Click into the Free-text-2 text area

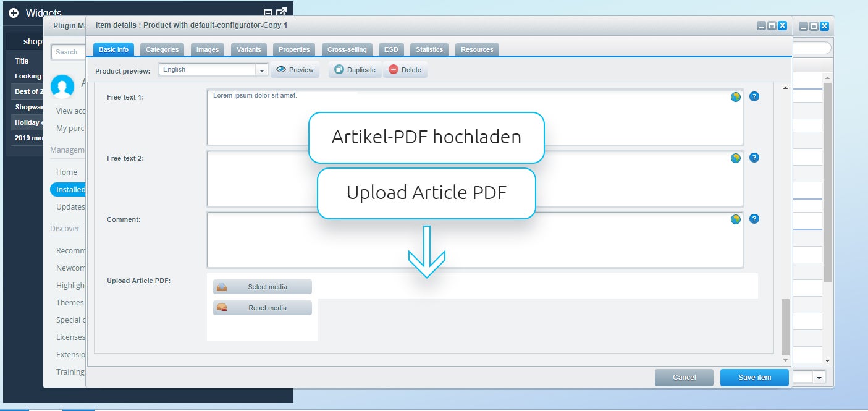(475, 179)
